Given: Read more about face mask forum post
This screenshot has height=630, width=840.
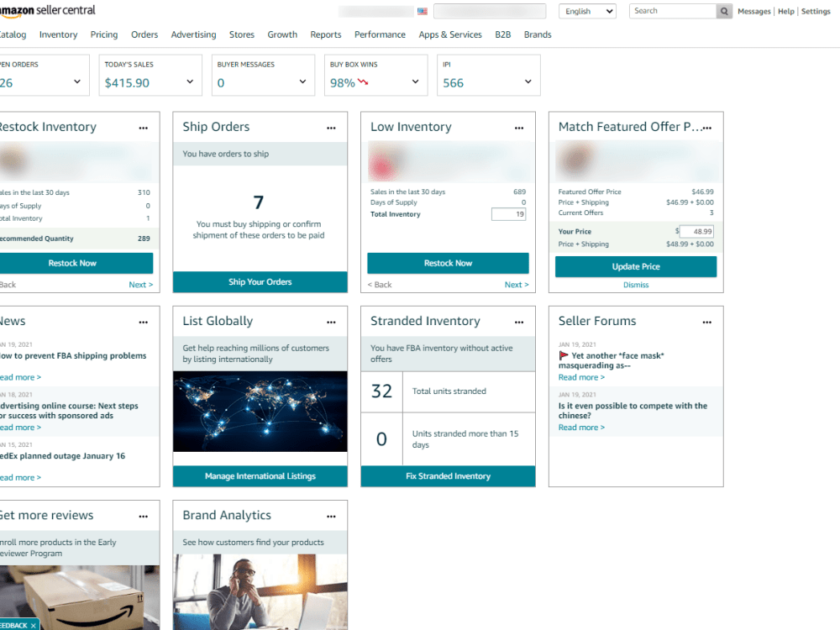Looking at the screenshot, I should pyautogui.click(x=581, y=377).
